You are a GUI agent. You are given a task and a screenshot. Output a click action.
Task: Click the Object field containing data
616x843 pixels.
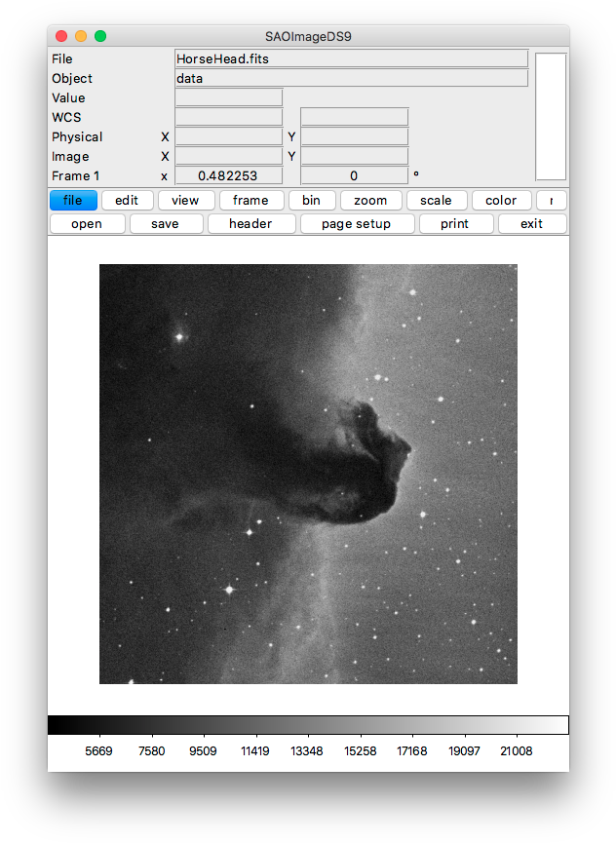[x=351, y=78]
